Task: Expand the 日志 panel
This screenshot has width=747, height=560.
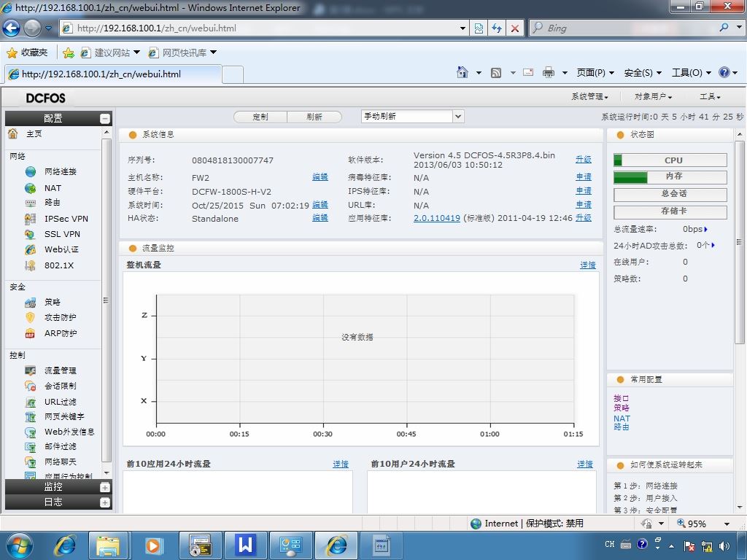Action: 105,502
